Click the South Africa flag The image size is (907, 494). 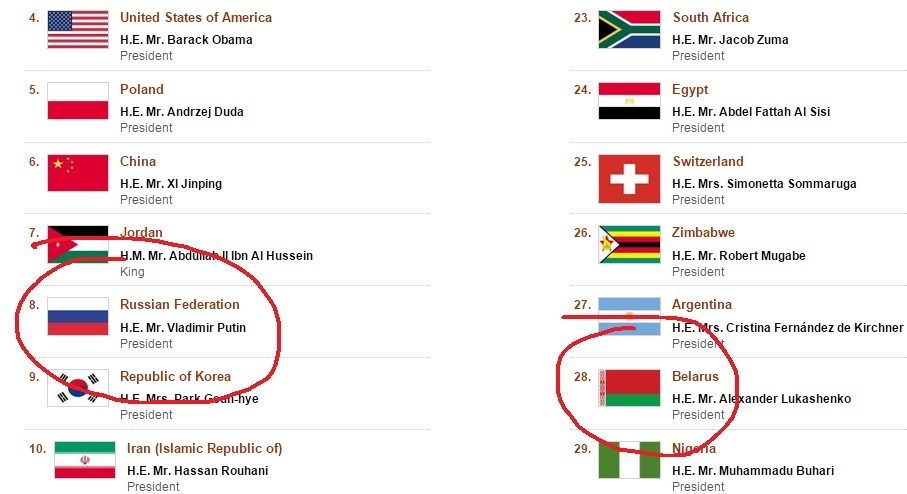[x=629, y=29]
